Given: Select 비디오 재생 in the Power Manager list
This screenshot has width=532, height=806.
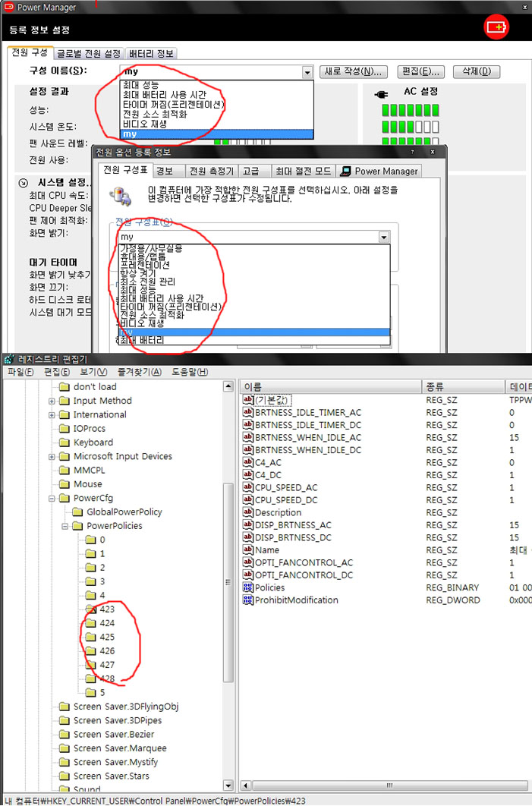Looking at the screenshot, I should 144,124.
